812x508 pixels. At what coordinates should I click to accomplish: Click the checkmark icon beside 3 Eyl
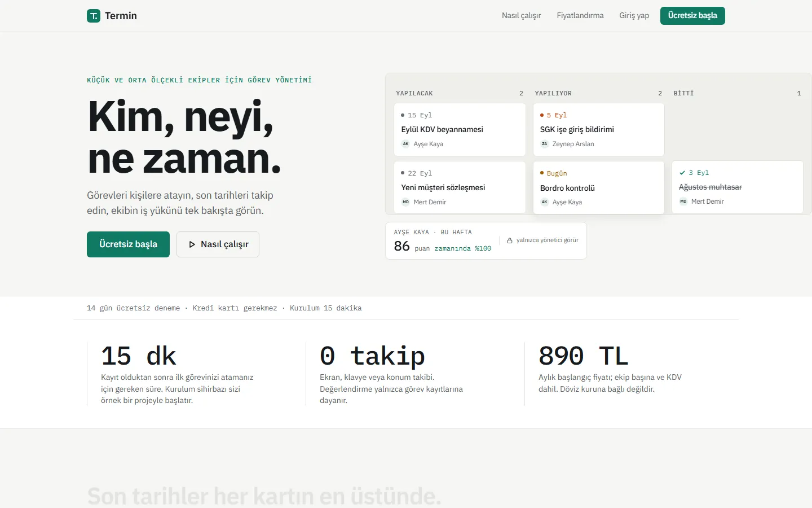pyautogui.click(x=682, y=173)
